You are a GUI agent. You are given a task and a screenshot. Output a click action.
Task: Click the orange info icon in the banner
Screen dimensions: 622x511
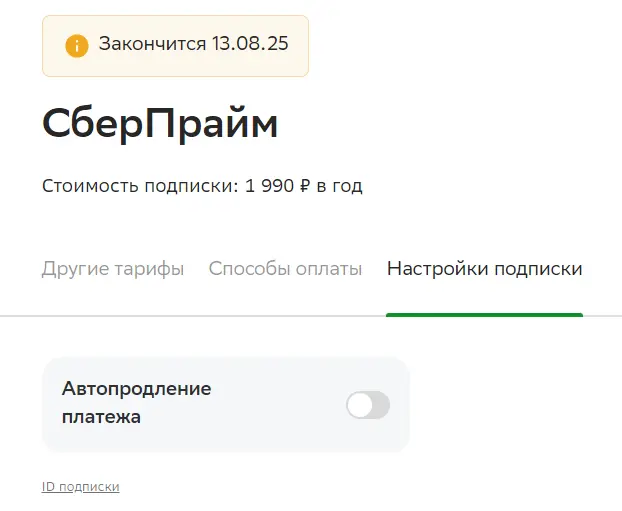point(77,46)
